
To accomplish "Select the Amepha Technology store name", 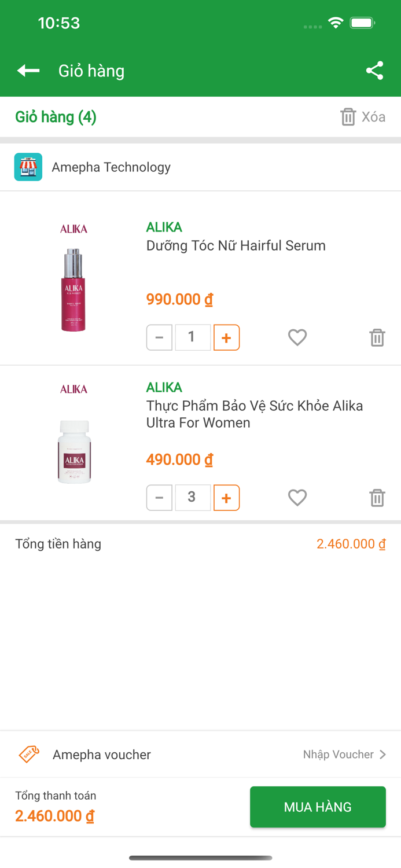I will (x=111, y=167).
